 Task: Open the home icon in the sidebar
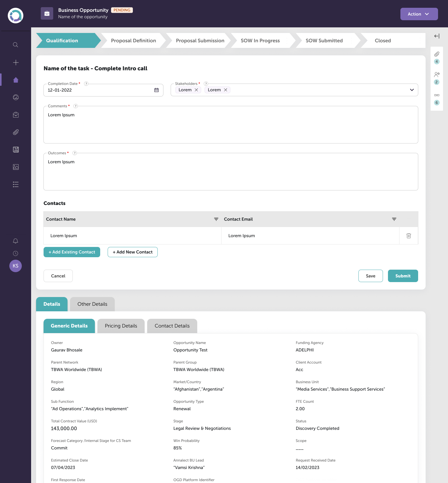point(16,80)
